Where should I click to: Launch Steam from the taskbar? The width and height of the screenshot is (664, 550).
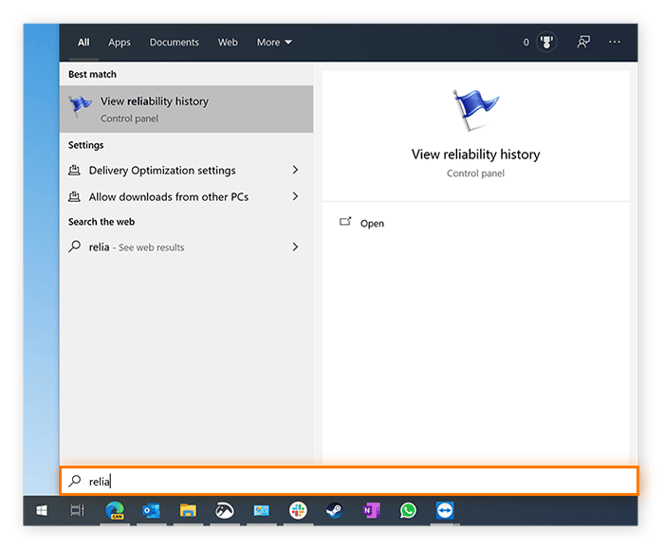(x=335, y=511)
